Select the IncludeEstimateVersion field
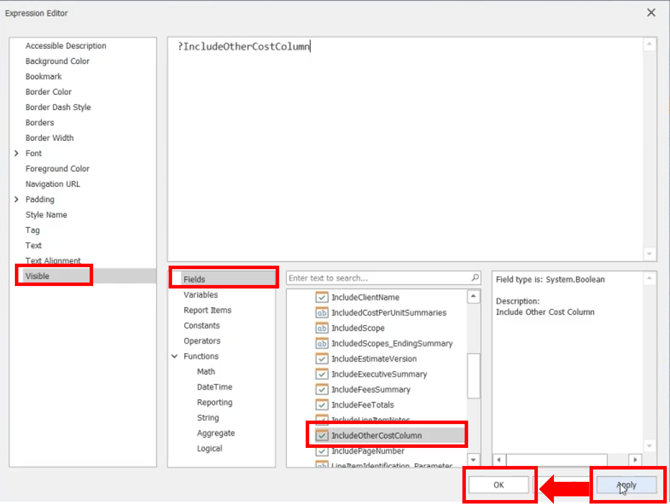670x504 pixels. 374,359
